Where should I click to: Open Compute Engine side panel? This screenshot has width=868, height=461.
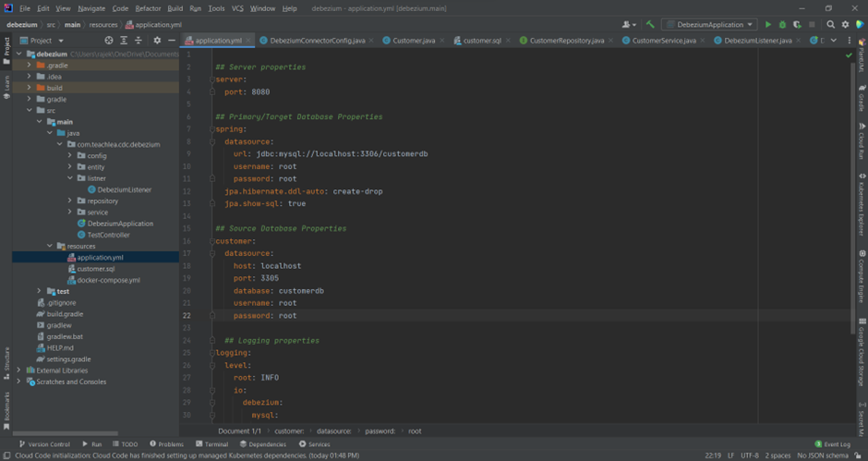coord(862,276)
